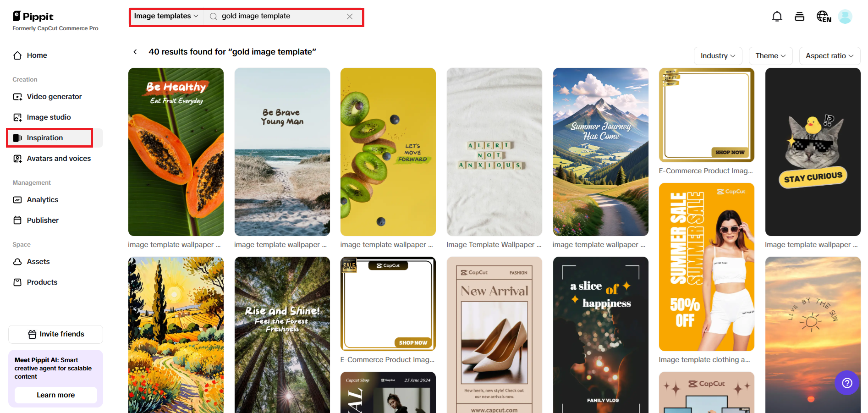Open the notifications bell icon

pyautogui.click(x=777, y=17)
